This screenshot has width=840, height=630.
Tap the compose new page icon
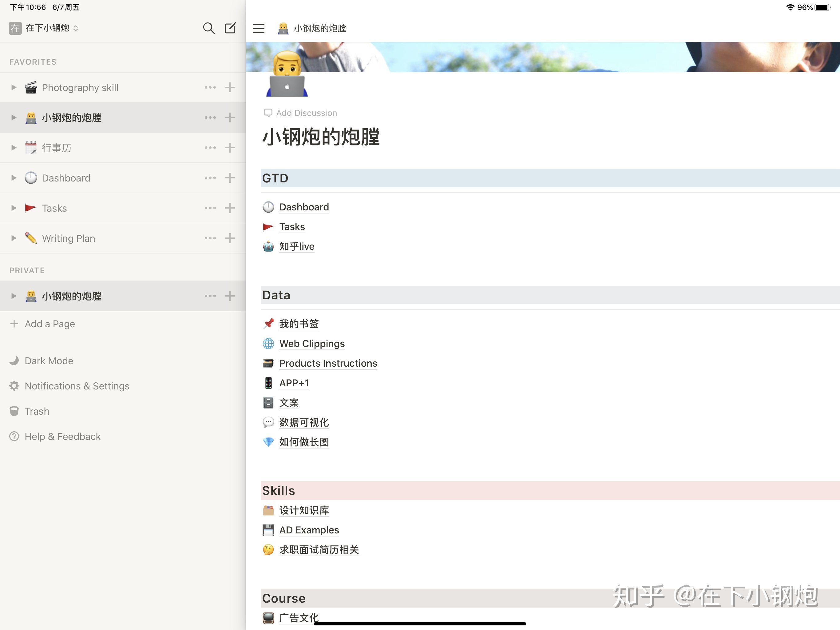230,28
